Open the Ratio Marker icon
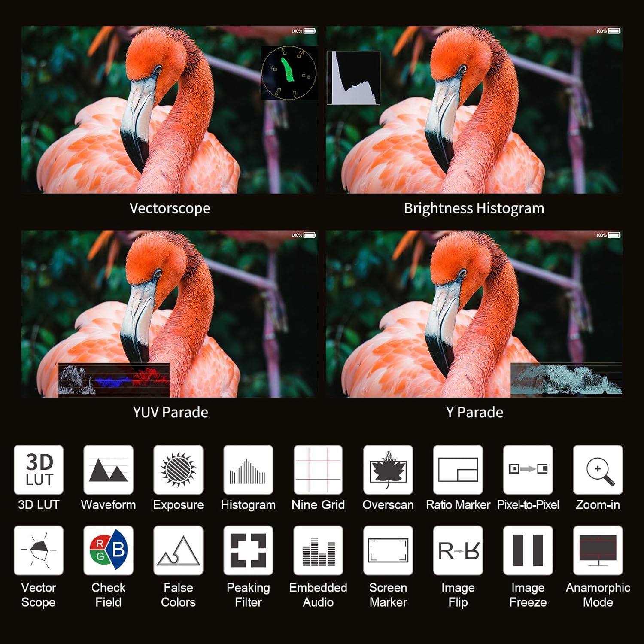This screenshot has height=644, width=644. (x=458, y=470)
